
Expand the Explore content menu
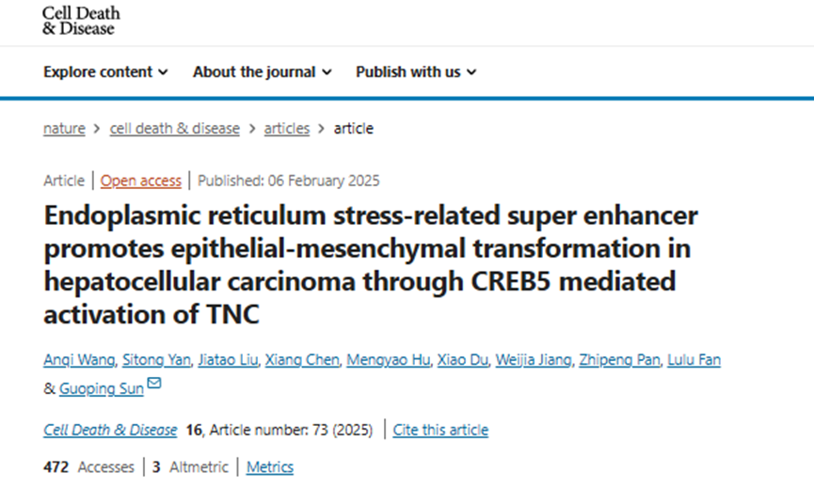[105, 71]
